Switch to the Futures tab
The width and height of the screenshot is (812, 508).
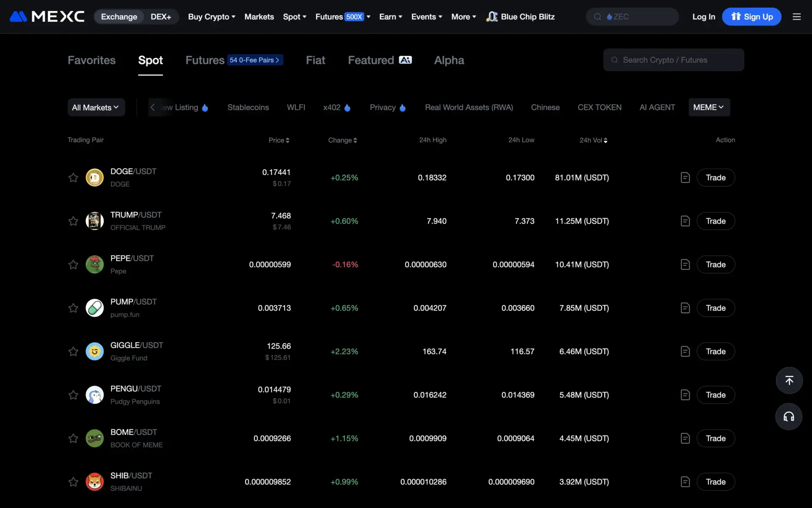point(205,60)
